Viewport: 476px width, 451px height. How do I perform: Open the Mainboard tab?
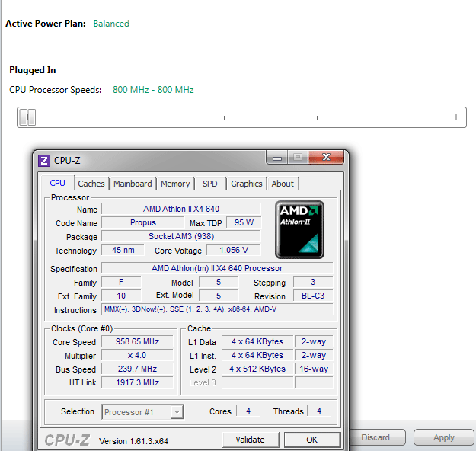[133, 184]
